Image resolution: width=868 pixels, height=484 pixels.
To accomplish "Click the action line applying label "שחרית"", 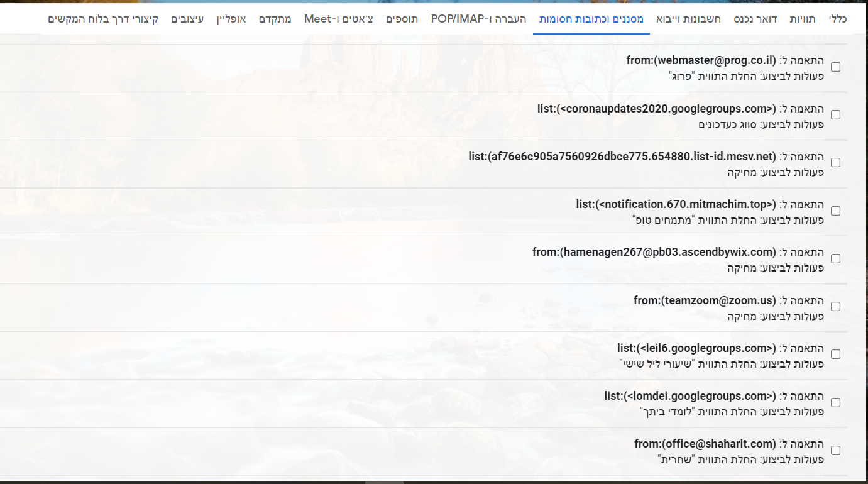I will click(x=741, y=459).
